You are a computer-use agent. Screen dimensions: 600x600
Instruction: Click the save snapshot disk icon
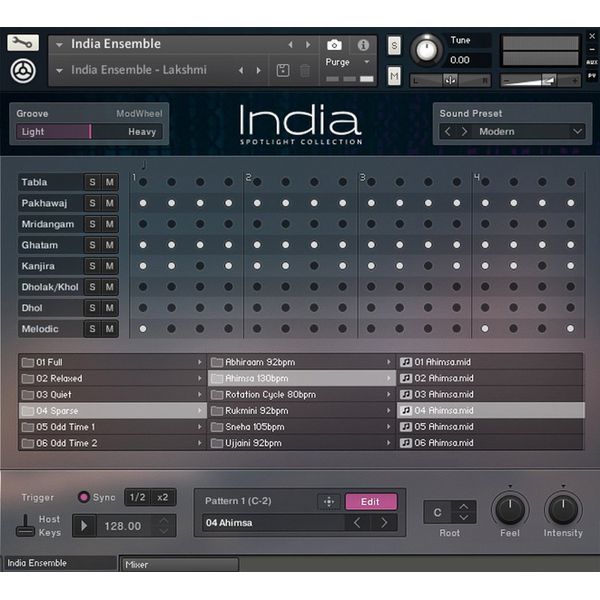click(x=283, y=70)
